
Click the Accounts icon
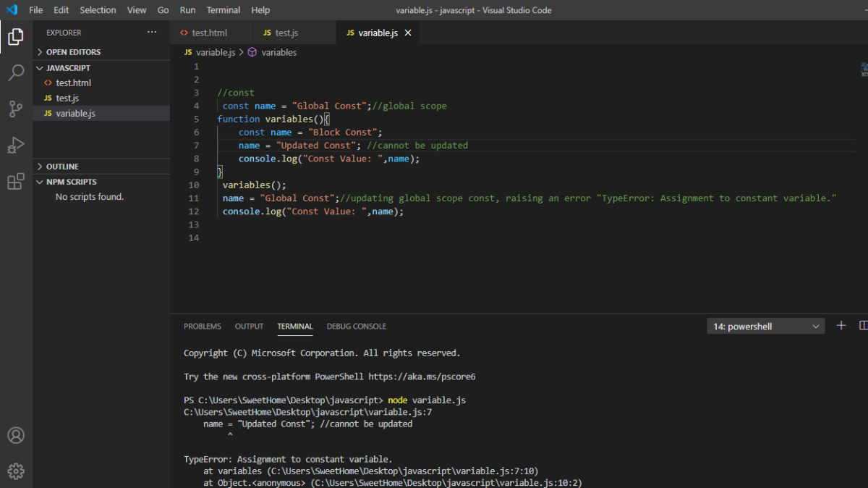pos(16,435)
